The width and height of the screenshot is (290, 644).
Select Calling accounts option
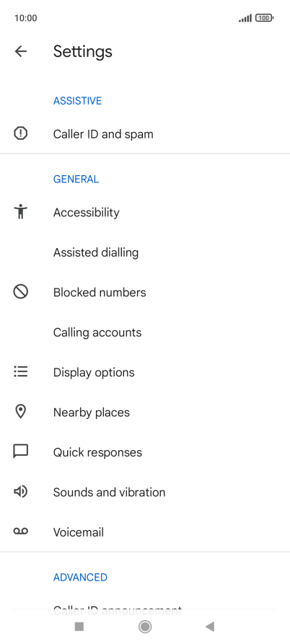[x=145, y=332]
